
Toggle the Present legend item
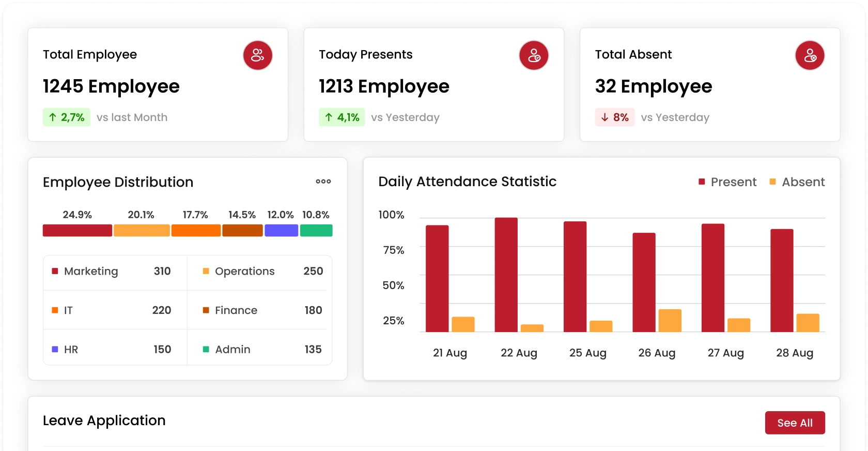click(727, 182)
